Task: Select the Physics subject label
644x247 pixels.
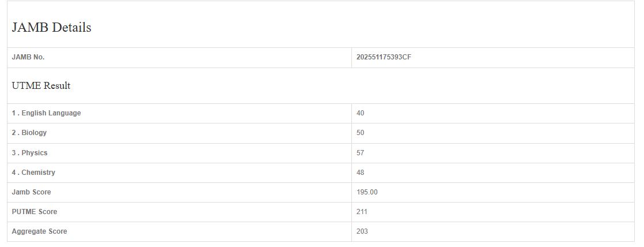Action: (30, 153)
